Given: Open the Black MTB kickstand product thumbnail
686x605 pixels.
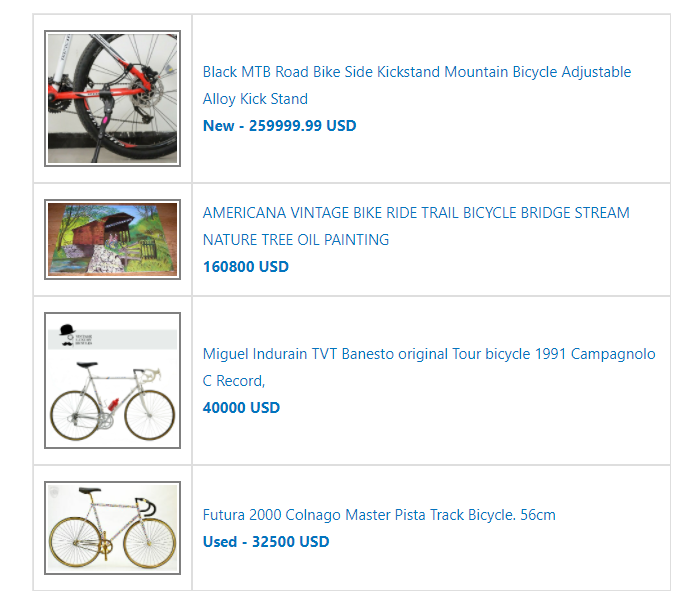Looking at the screenshot, I should point(112,98).
